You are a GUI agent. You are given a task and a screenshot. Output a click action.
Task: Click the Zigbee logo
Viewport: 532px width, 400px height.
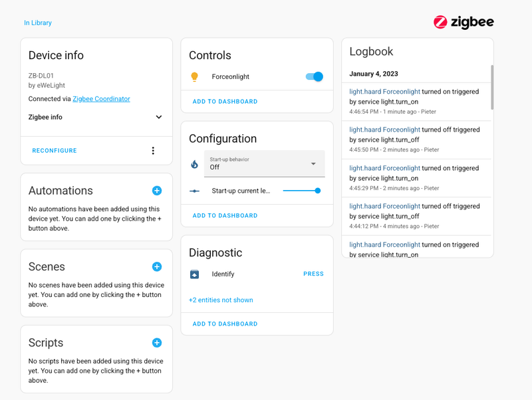point(464,22)
